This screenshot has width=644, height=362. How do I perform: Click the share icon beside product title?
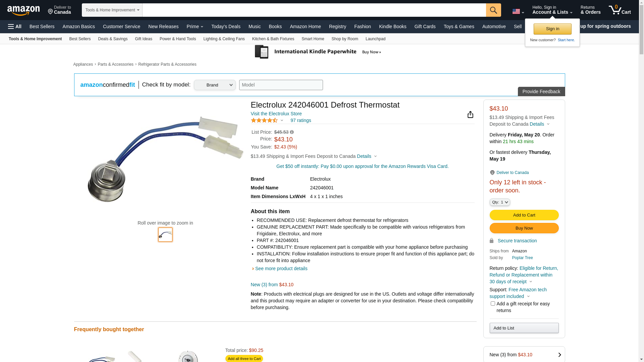470,115
